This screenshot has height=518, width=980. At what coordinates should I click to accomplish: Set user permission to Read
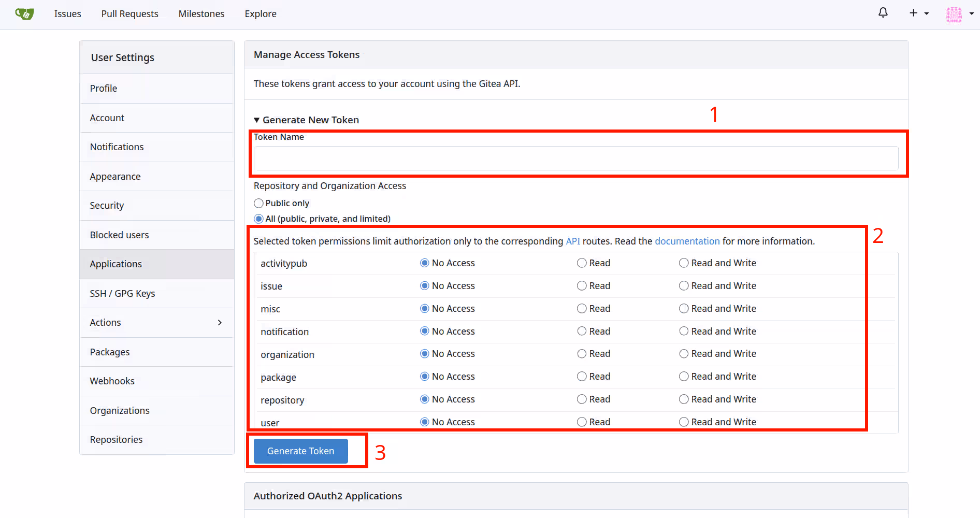(582, 422)
